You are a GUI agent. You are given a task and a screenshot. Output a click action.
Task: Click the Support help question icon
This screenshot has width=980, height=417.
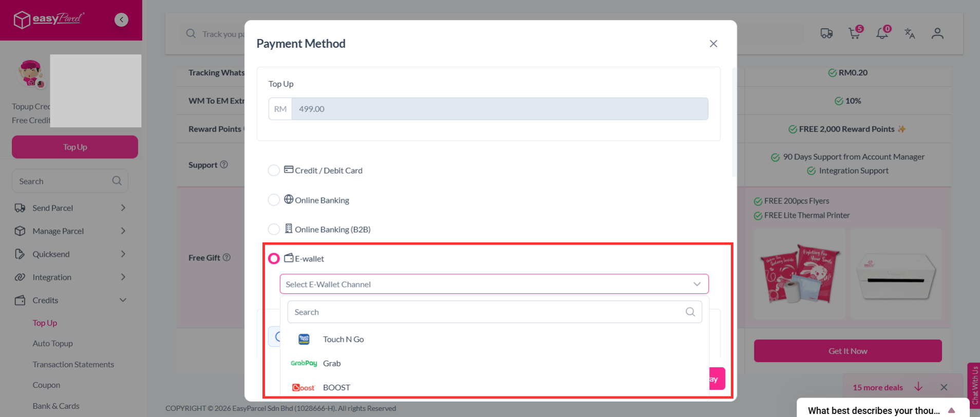pyautogui.click(x=224, y=165)
